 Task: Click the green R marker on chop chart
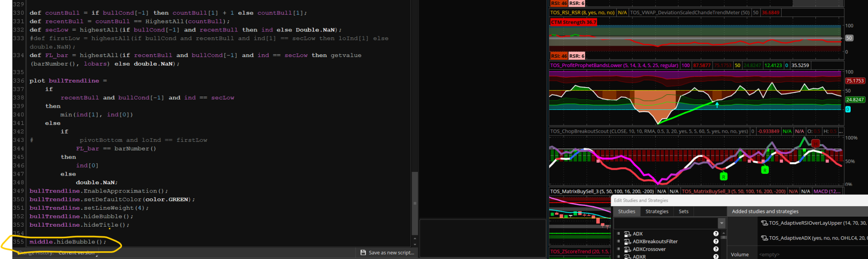(x=724, y=176)
